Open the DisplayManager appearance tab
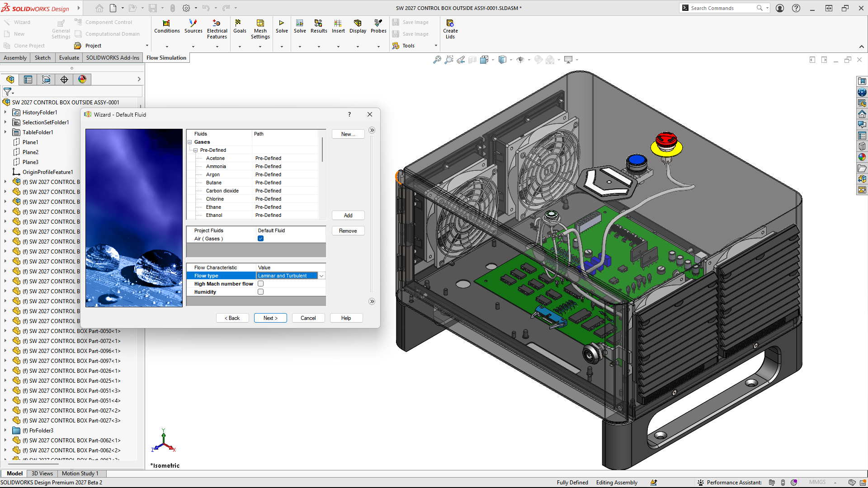 (82, 80)
